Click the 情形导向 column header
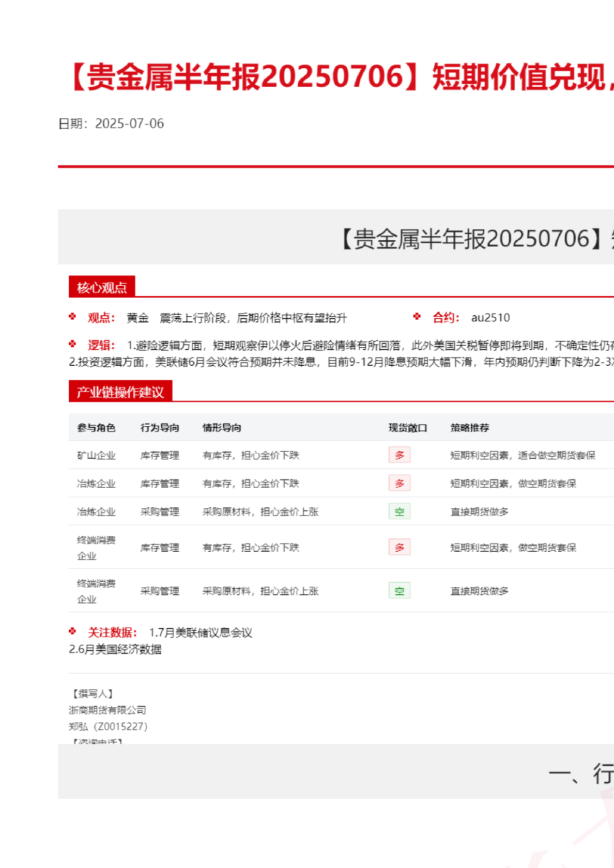This screenshot has width=614, height=868. [x=222, y=428]
